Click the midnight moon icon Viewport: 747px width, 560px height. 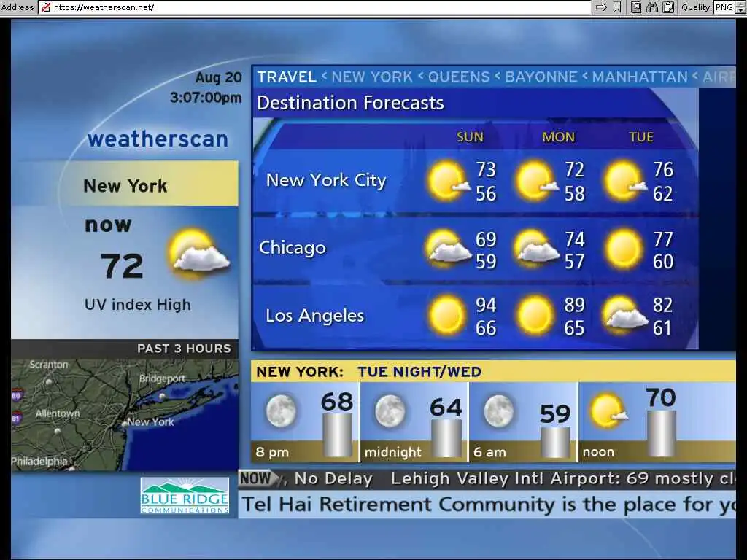[390, 411]
